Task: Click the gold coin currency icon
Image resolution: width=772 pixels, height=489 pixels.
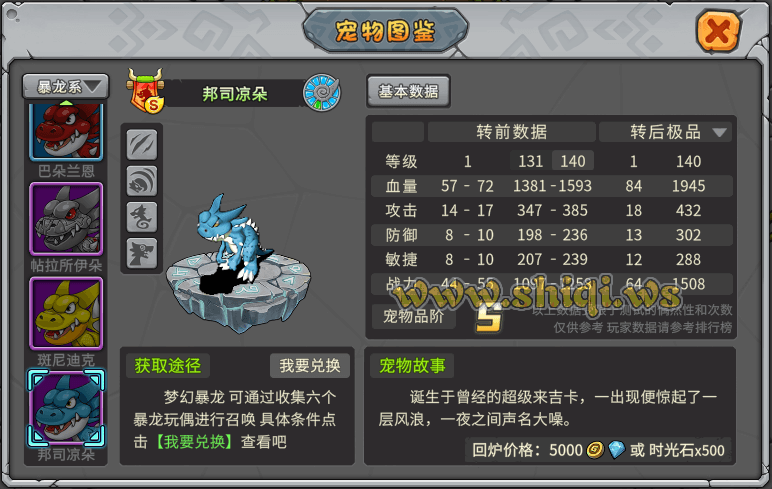Action: pyautogui.click(x=596, y=449)
